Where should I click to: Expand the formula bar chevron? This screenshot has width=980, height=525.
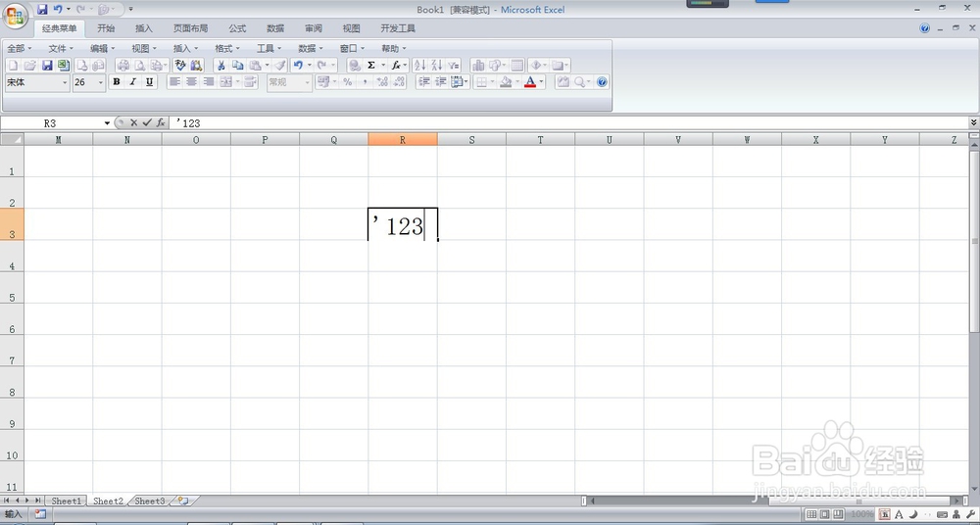point(974,122)
